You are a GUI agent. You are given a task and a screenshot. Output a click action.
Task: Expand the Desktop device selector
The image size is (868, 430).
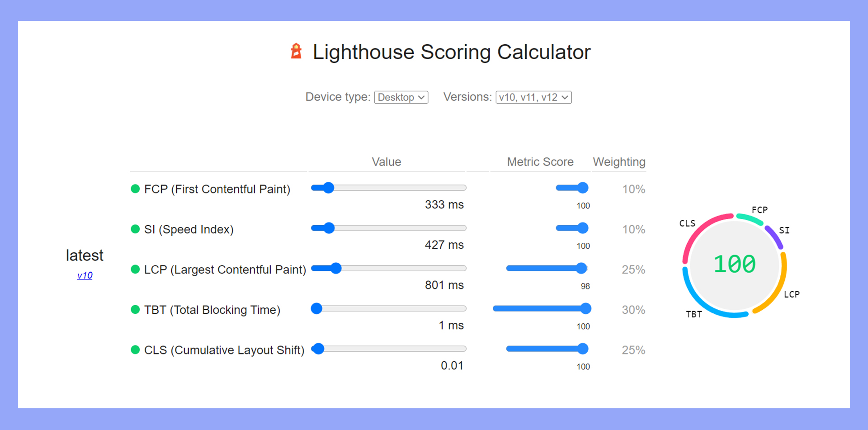coord(401,97)
